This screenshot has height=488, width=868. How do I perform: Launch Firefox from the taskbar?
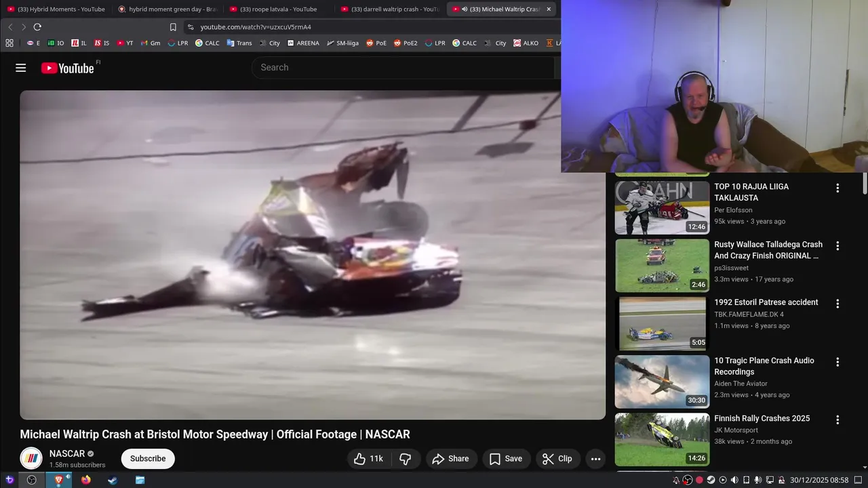tap(85, 480)
